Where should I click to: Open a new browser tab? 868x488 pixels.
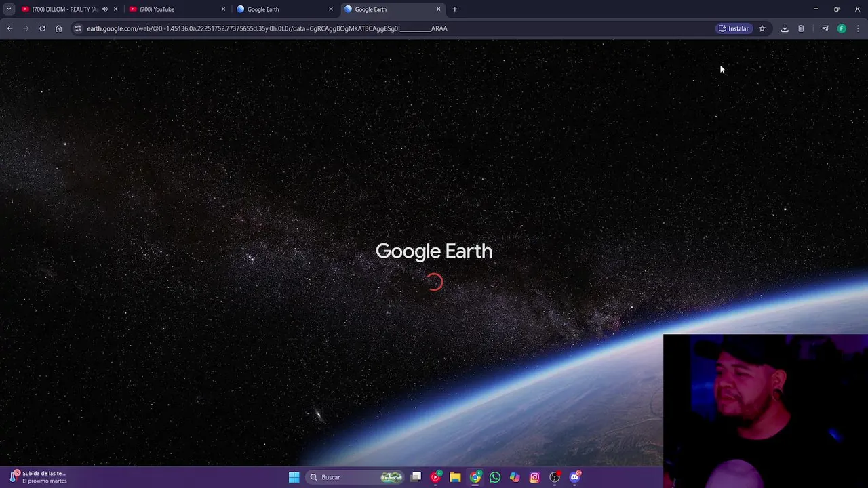pyautogui.click(x=454, y=9)
